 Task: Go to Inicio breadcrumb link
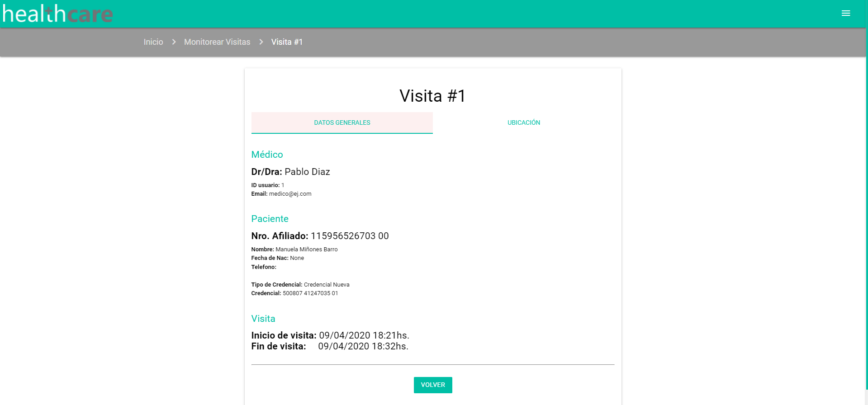[153, 42]
